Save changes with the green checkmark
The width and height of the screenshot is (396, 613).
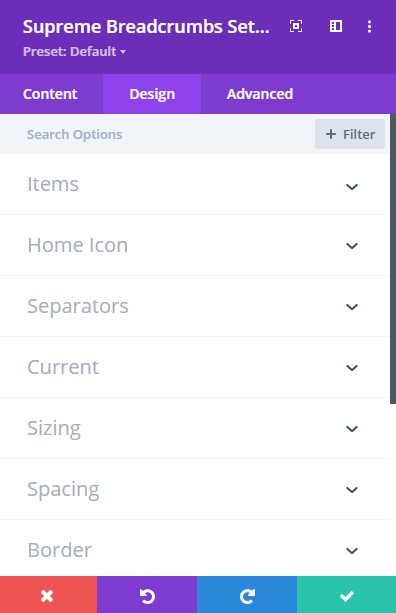[x=346, y=595]
